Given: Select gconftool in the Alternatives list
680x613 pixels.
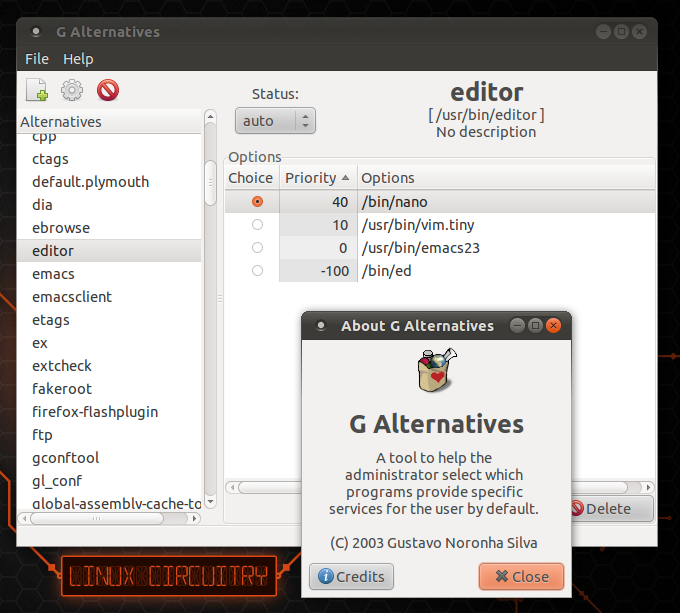Looking at the screenshot, I should (109, 457).
